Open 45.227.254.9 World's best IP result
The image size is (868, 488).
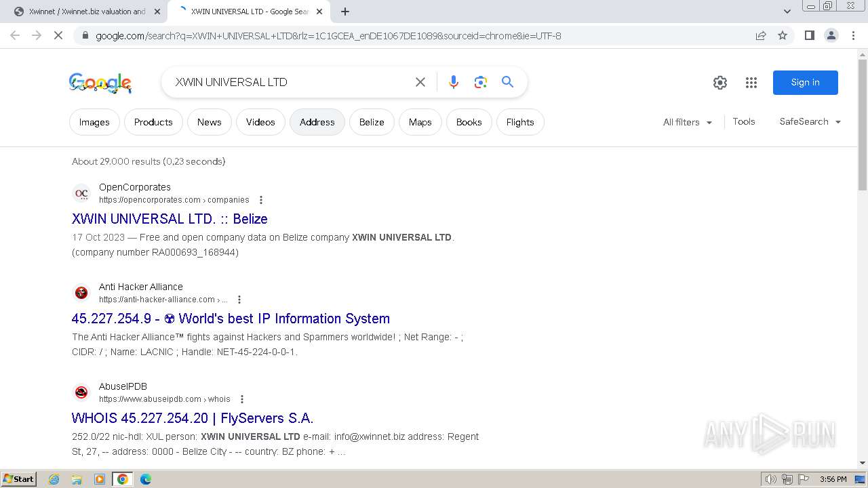pyautogui.click(x=231, y=319)
